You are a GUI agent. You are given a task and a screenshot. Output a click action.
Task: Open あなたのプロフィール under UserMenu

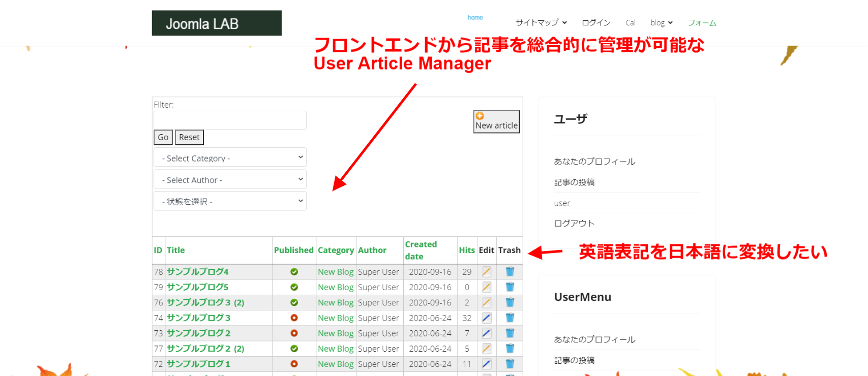tap(595, 339)
